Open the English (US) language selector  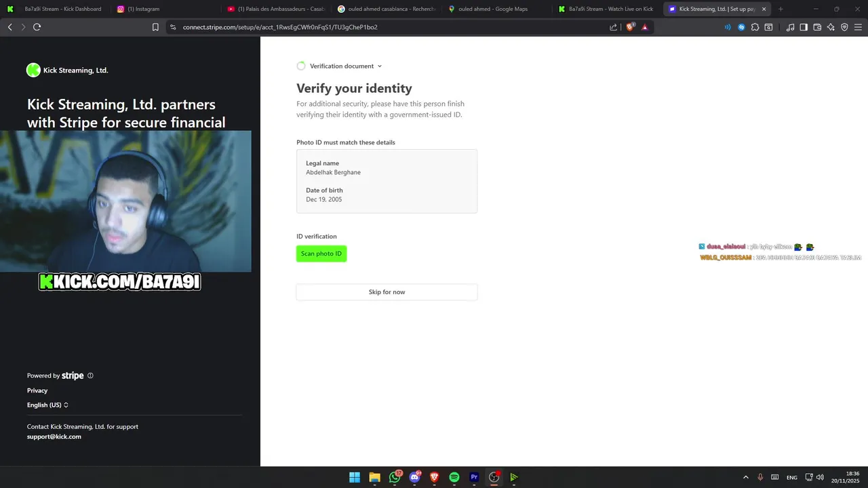tap(47, 405)
